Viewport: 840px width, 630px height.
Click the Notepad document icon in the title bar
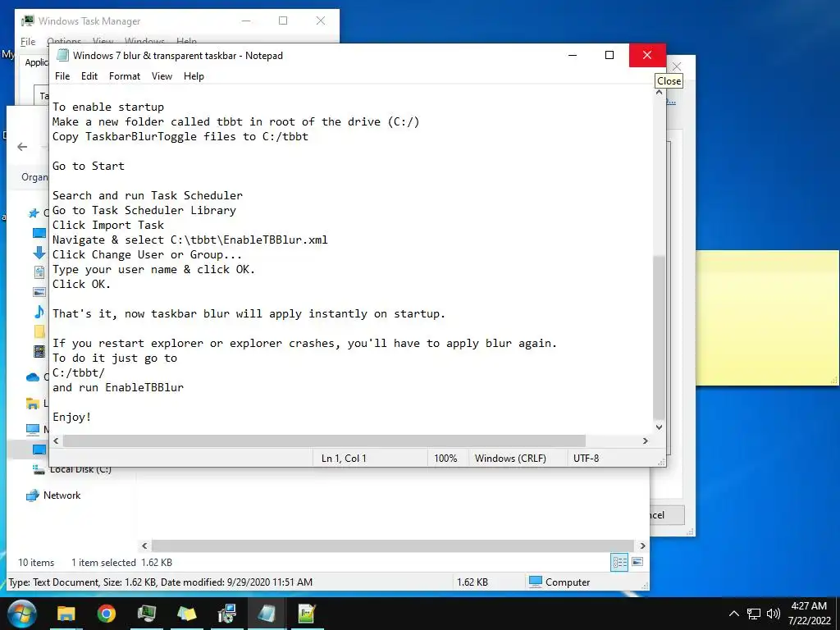62,55
